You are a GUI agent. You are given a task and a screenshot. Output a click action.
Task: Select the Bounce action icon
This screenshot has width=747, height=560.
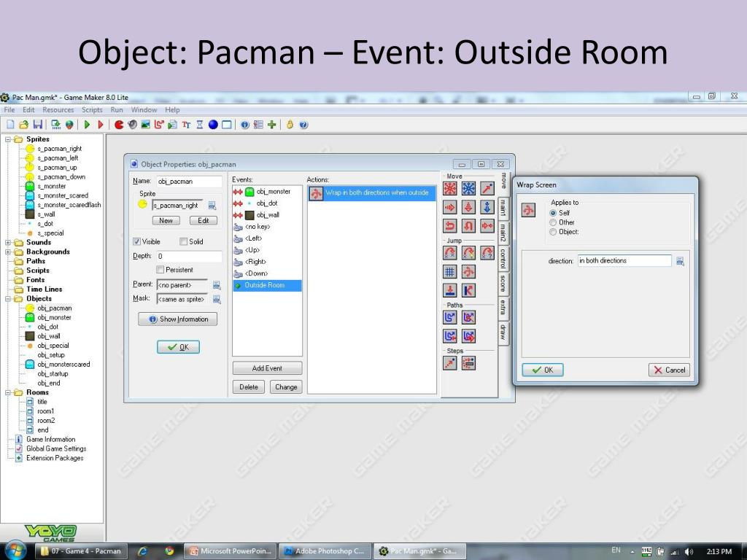(468, 290)
